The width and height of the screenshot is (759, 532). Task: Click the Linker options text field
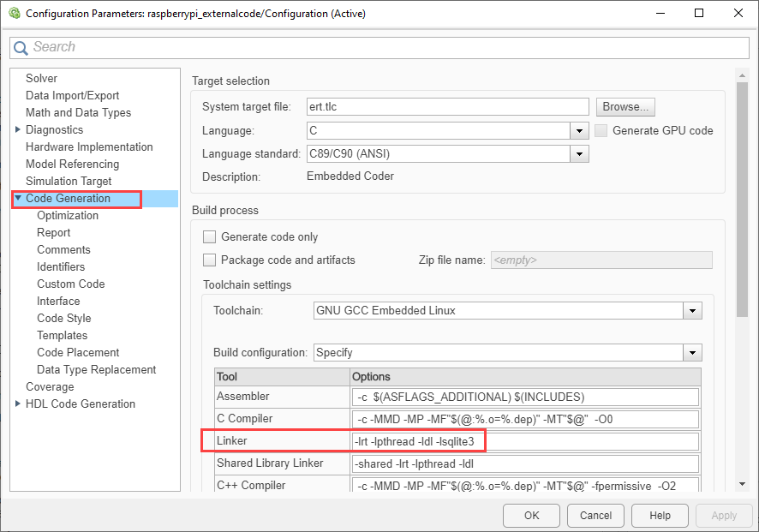point(525,441)
